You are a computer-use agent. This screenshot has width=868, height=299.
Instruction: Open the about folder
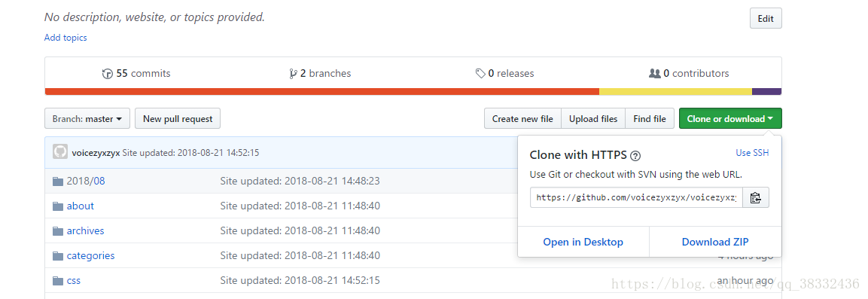pos(81,206)
